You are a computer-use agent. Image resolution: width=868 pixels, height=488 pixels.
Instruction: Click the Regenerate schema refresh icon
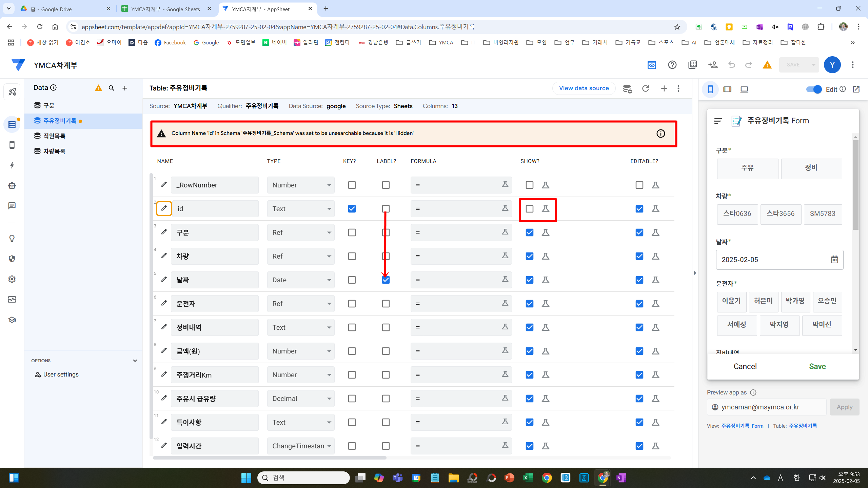(x=646, y=88)
